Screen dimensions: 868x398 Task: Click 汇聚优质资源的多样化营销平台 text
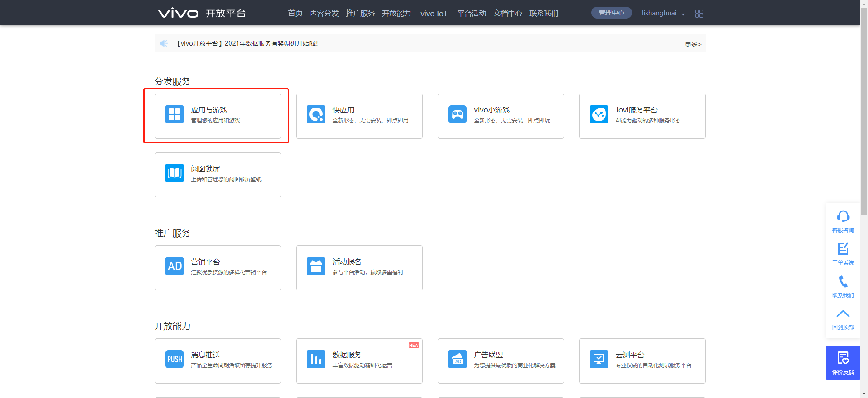coord(229,272)
